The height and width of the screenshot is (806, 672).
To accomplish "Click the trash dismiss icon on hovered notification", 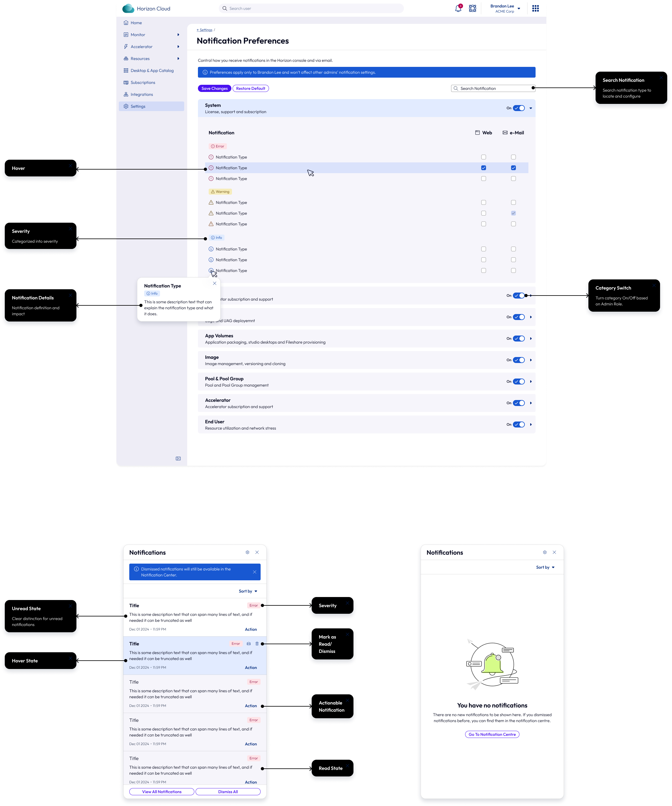I will point(257,644).
